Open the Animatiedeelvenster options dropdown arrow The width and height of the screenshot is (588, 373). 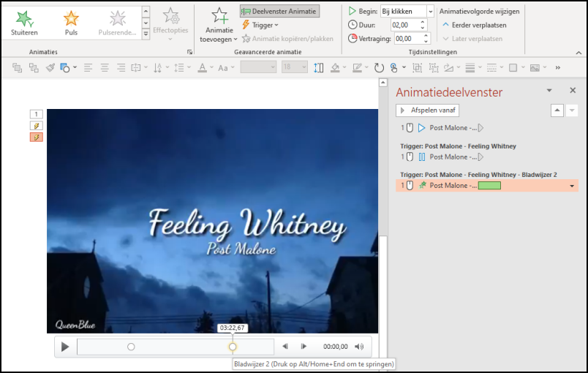click(549, 91)
